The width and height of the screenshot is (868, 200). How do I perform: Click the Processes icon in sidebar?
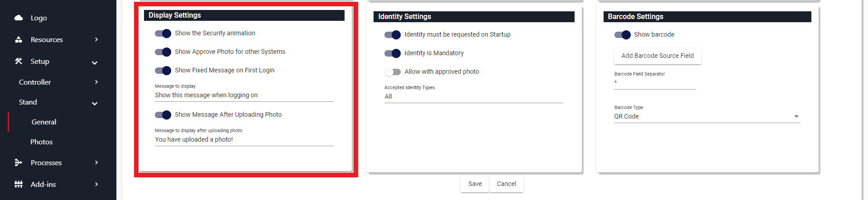(x=19, y=162)
